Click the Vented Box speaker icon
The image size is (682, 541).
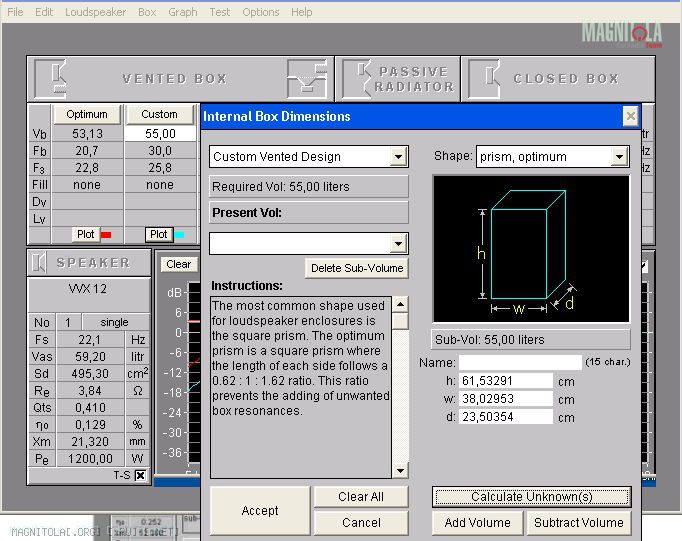[x=52, y=78]
